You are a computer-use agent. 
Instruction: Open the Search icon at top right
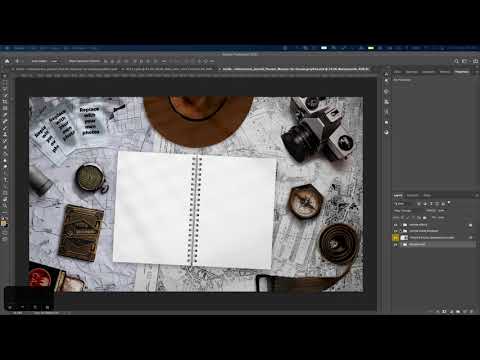pos(456,61)
